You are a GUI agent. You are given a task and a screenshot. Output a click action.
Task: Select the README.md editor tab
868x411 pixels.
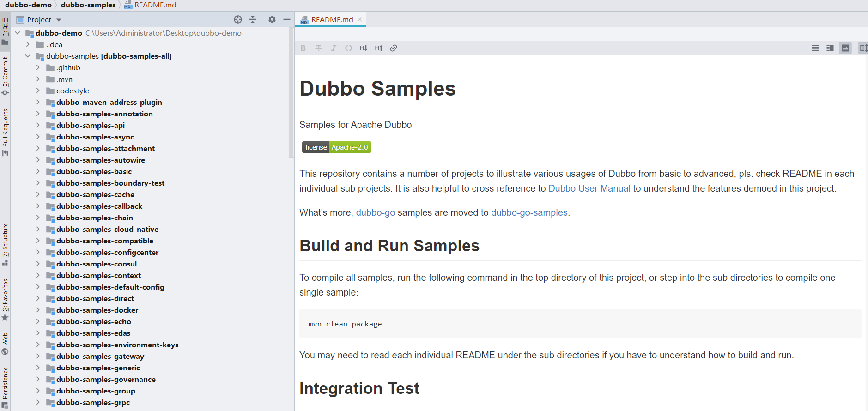click(332, 19)
